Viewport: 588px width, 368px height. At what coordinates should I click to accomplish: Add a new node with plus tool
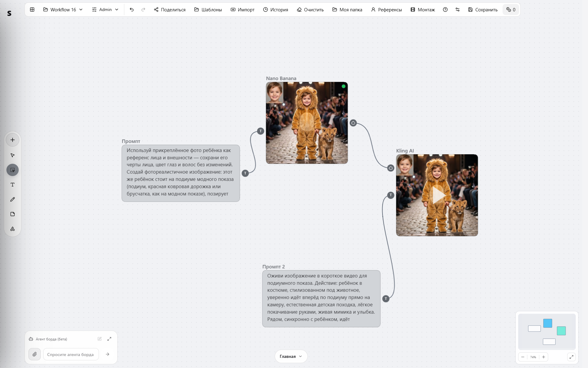coord(13,140)
